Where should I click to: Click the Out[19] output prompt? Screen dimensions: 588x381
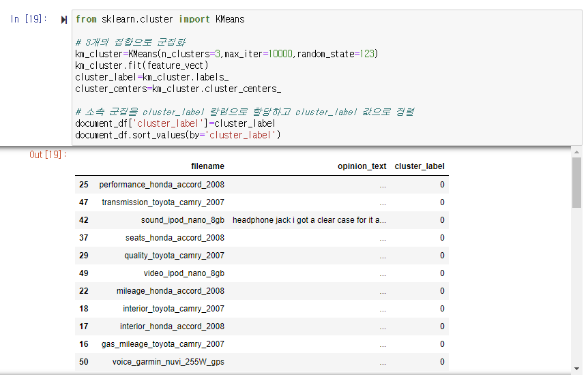(x=48, y=154)
